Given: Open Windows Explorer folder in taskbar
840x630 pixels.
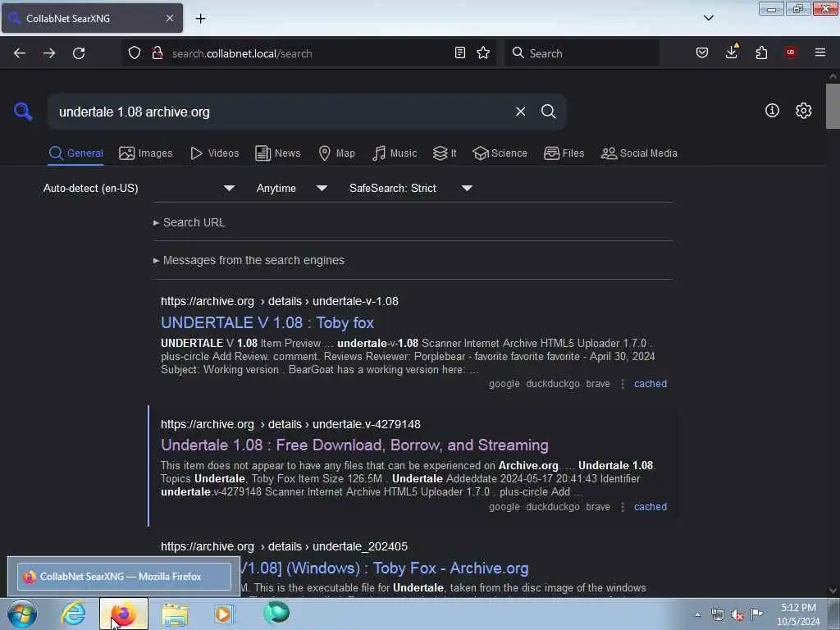Looking at the screenshot, I should pos(175,614).
